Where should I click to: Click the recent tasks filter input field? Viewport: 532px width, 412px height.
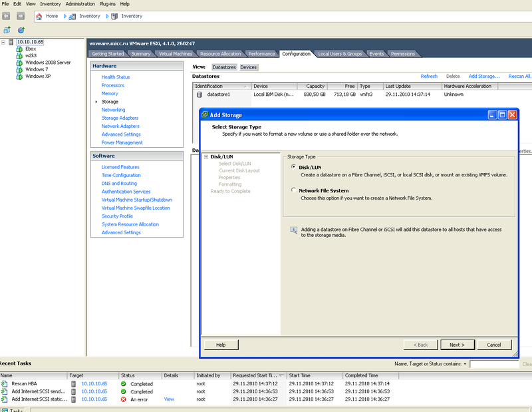pos(494,364)
